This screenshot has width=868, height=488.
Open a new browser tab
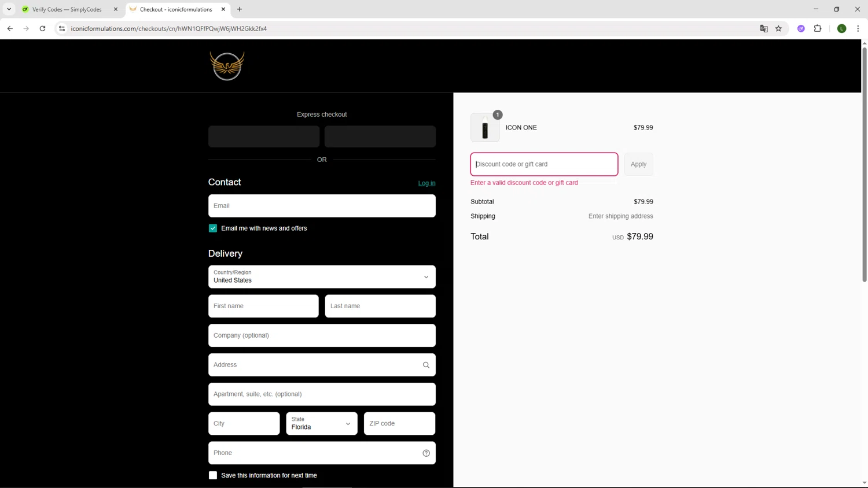pyautogui.click(x=240, y=9)
